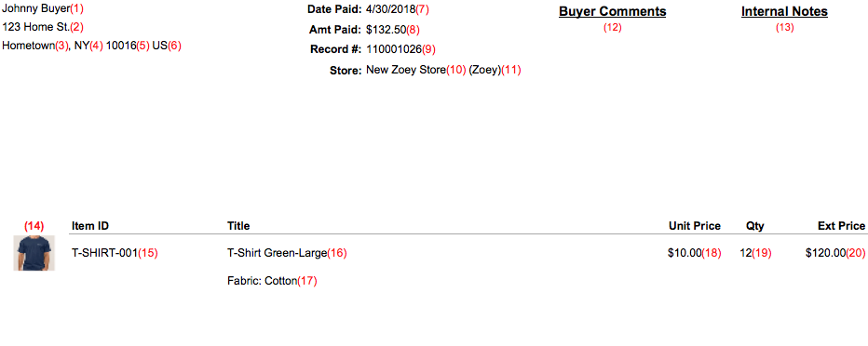Viewport: 868px width, 346px height.
Task: Click the Unit Price column header
Action: [x=695, y=225]
